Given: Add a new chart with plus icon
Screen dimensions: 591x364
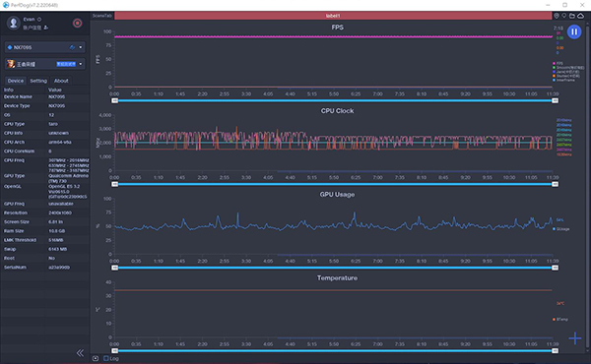Looking at the screenshot, I should click(575, 338).
